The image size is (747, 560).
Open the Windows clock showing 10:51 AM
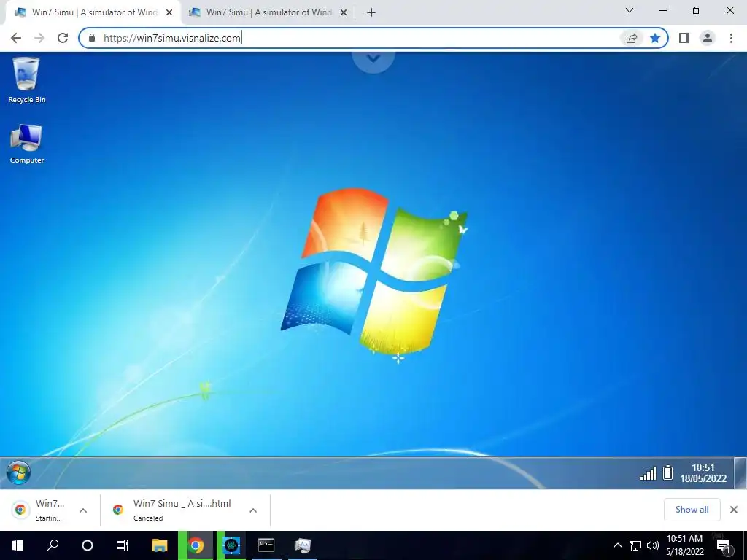[684, 545]
